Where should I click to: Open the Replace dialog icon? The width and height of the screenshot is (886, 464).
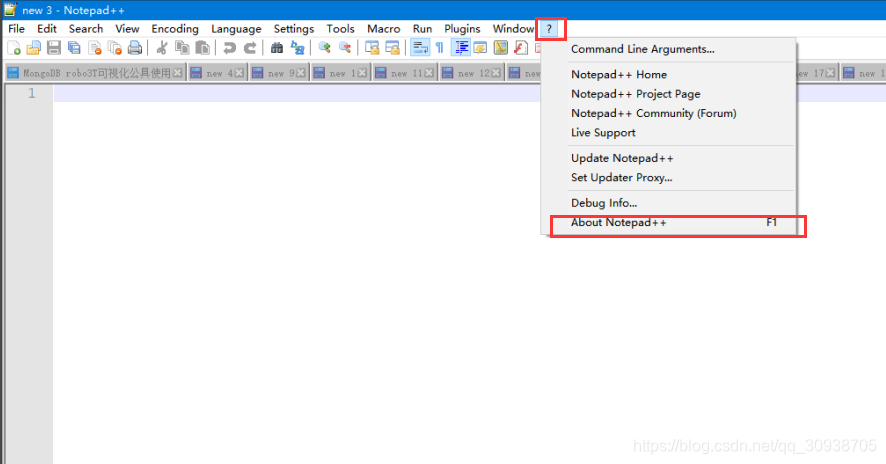[x=297, y=48]
